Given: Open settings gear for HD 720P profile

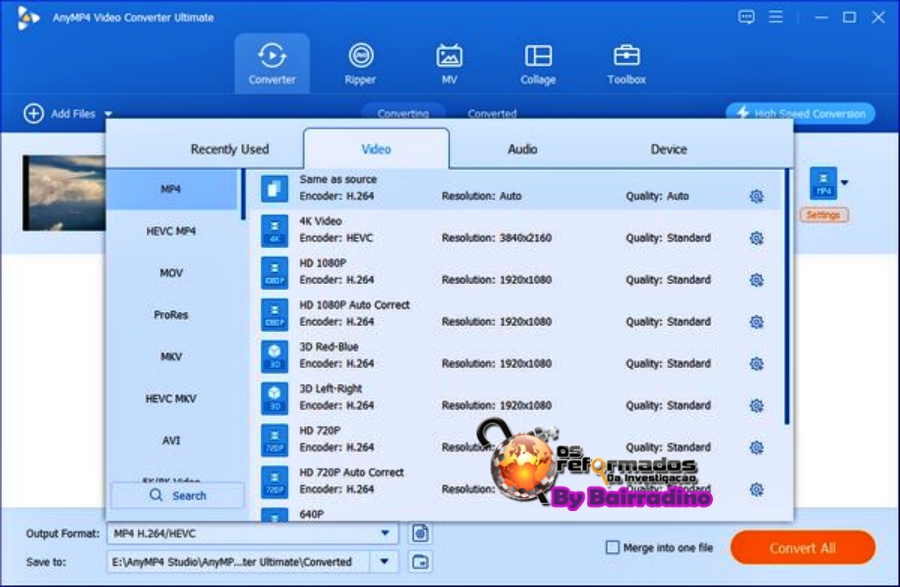Looking at the screenshot, I should (757, 448).
